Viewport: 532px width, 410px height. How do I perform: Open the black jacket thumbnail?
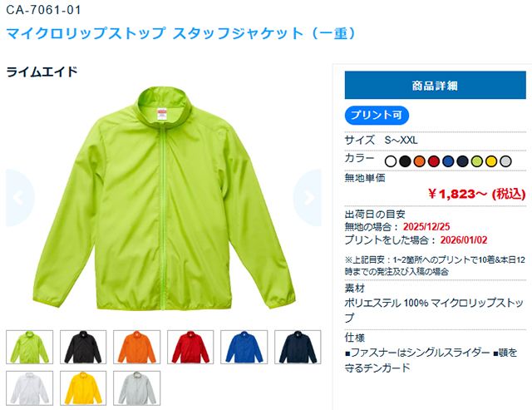point(83,347)
